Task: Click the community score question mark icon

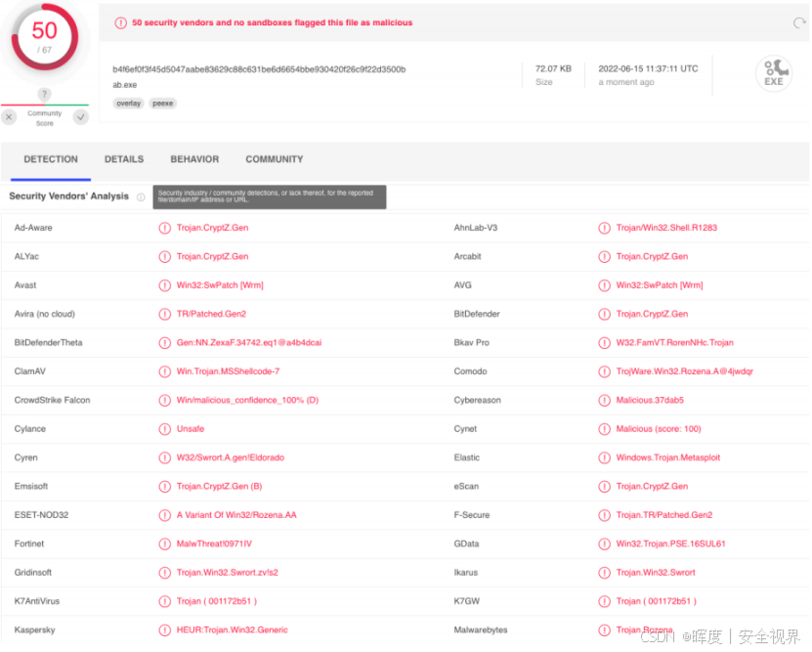Action: click(x=45, y=94)
